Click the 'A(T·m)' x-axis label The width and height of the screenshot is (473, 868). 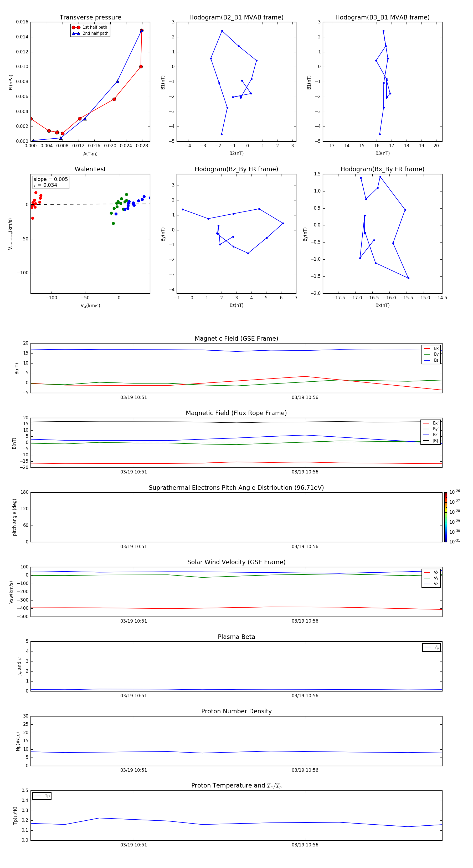tap(90, 154)
